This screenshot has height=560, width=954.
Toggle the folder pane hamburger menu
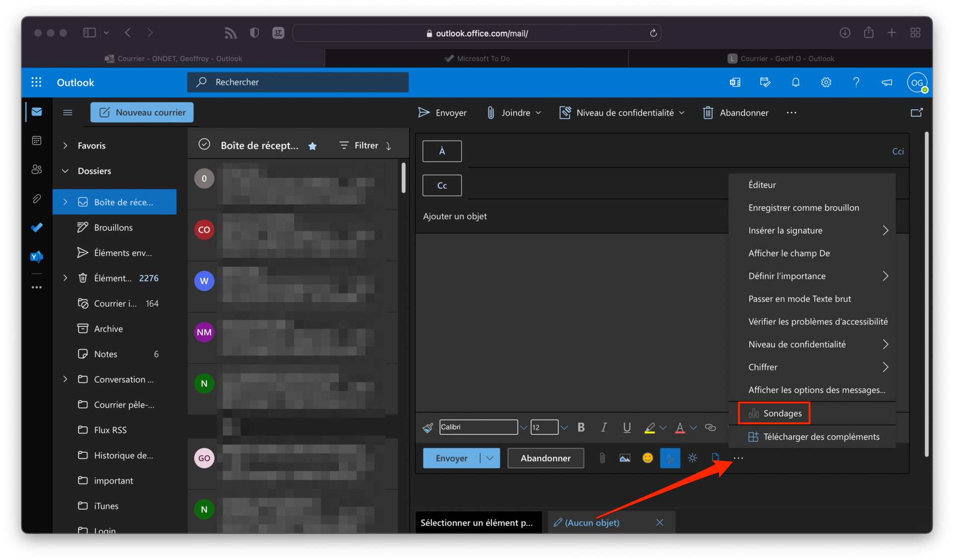pyautogui.click(x=68, y=112)
